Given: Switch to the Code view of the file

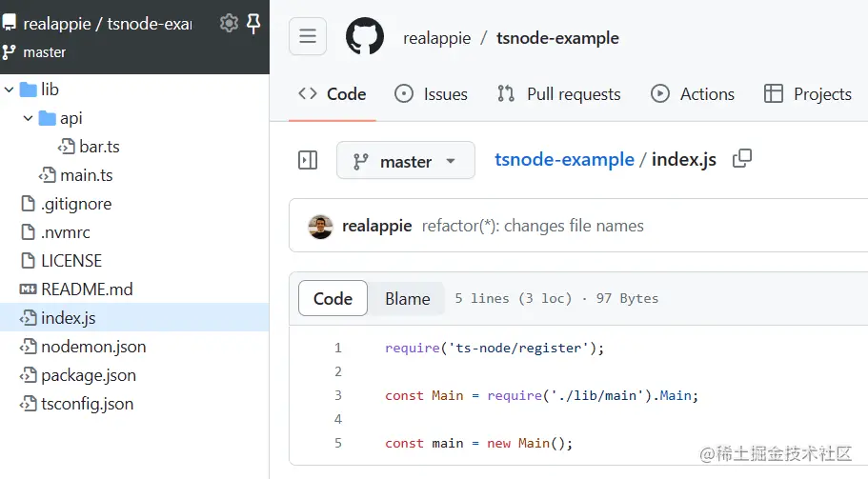Looking at the screenshot, I should point(333,299).
